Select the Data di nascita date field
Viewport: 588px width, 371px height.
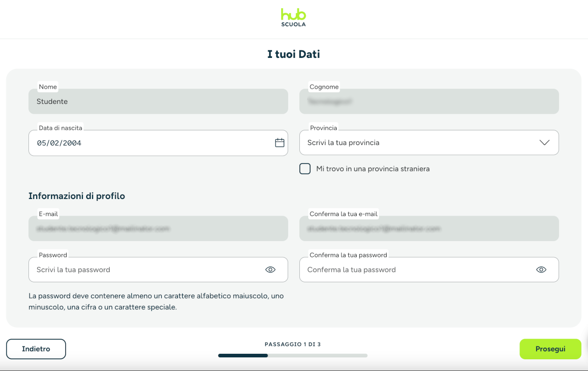[158, 143]
